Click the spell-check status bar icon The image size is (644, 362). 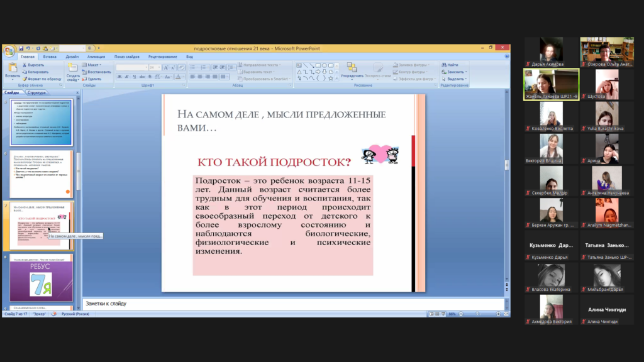[x=54, y=314]
